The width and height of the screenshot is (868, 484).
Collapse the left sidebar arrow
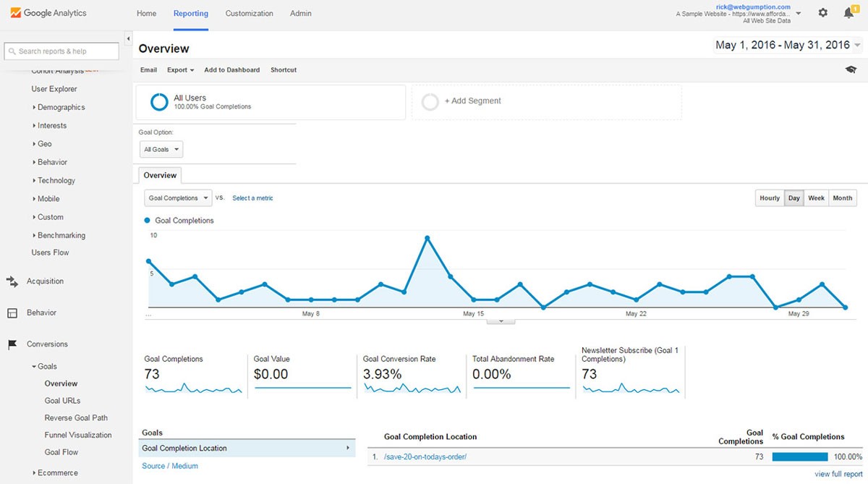coord(128,38)
